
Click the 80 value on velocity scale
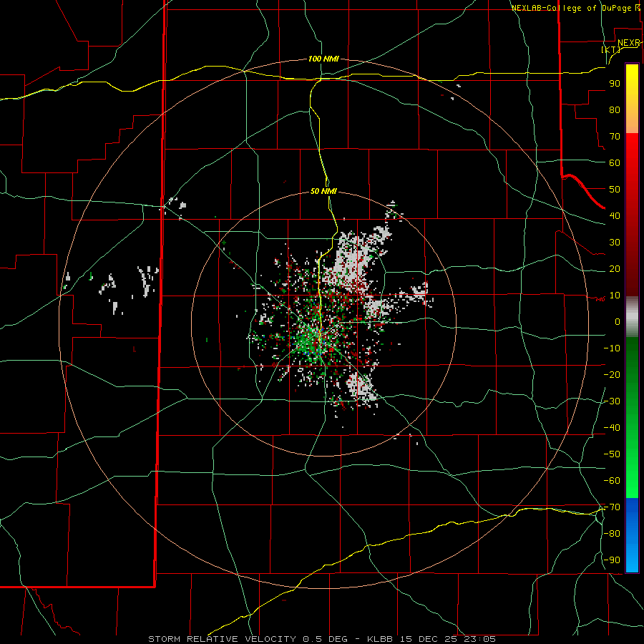615,110
